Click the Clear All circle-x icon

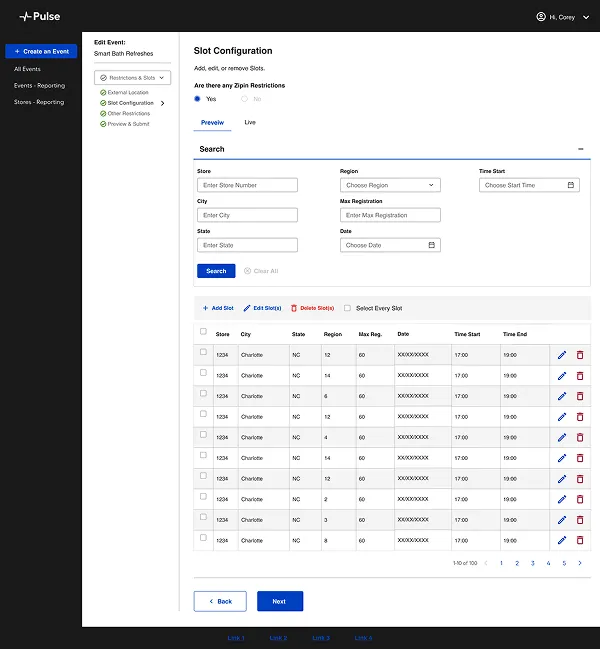point(247,271)
